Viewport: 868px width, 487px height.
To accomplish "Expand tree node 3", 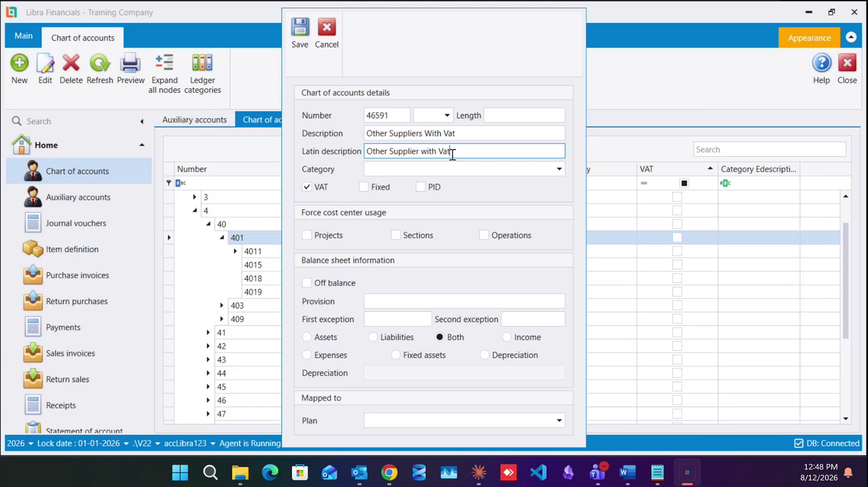I will 194,197.
